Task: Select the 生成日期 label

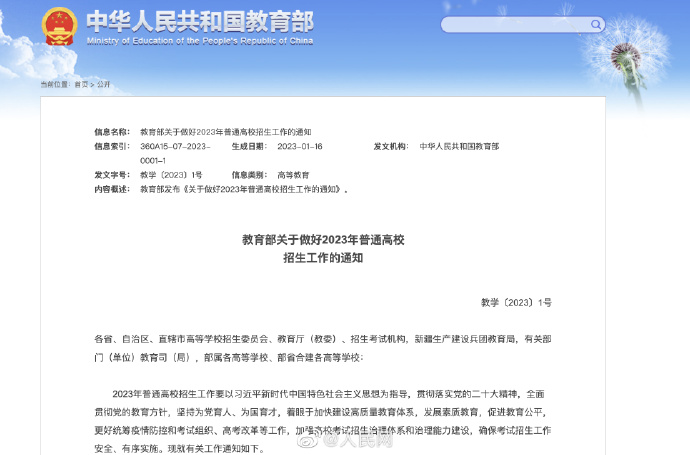Action: (249, 146)
